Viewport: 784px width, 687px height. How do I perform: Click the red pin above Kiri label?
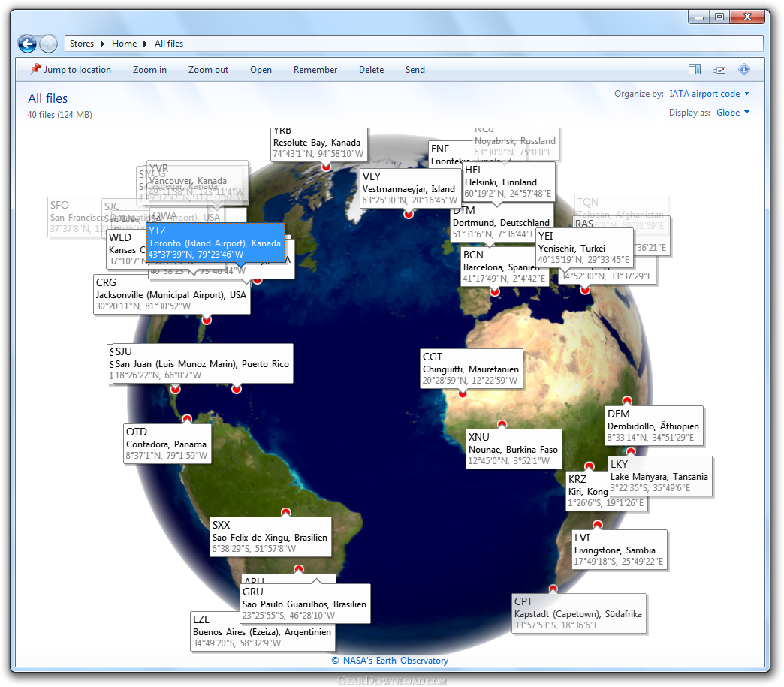click(590, 466)
